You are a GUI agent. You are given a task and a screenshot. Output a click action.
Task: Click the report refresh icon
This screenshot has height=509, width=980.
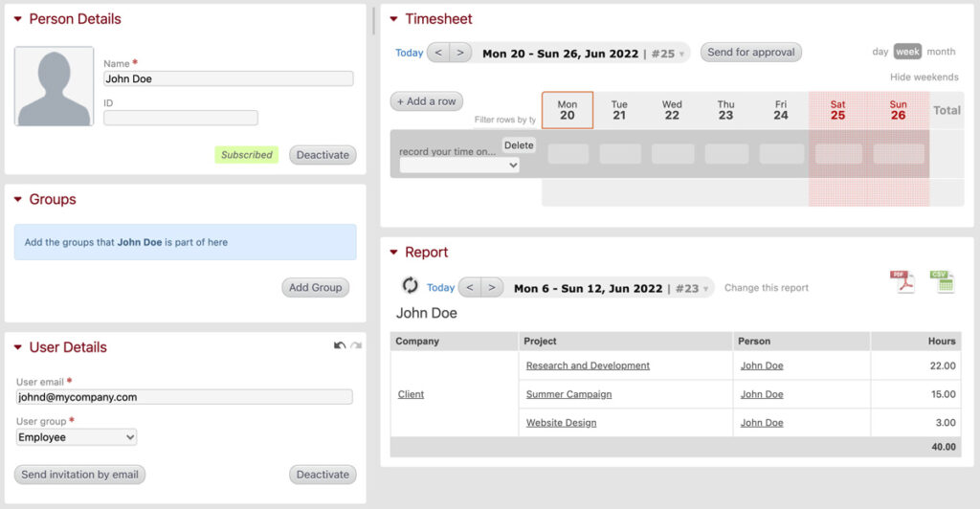(410, 286)
